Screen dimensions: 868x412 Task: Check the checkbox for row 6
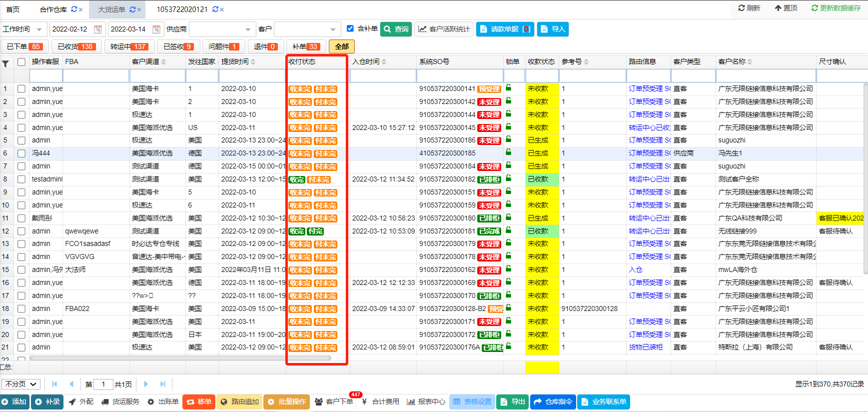(21, 153)
